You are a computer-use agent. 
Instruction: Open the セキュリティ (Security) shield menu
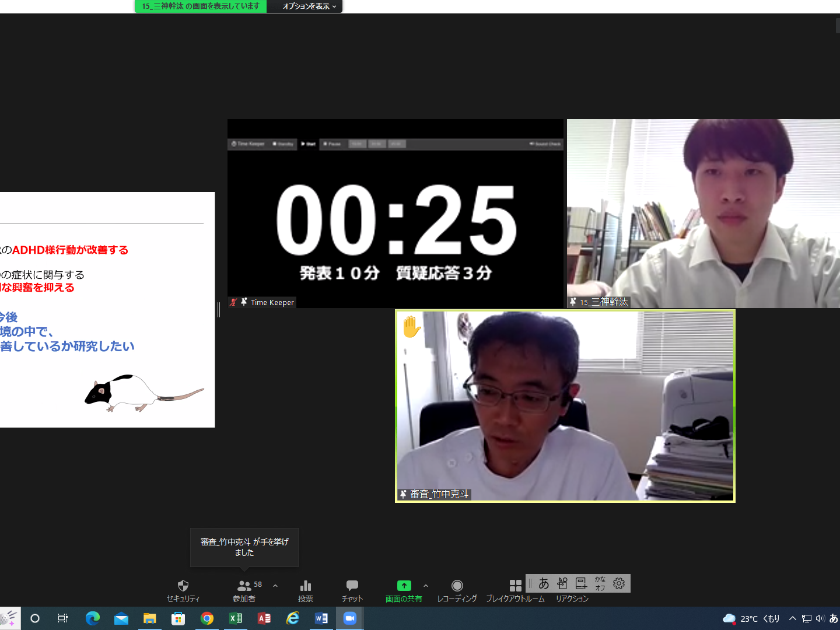point(183,590)
